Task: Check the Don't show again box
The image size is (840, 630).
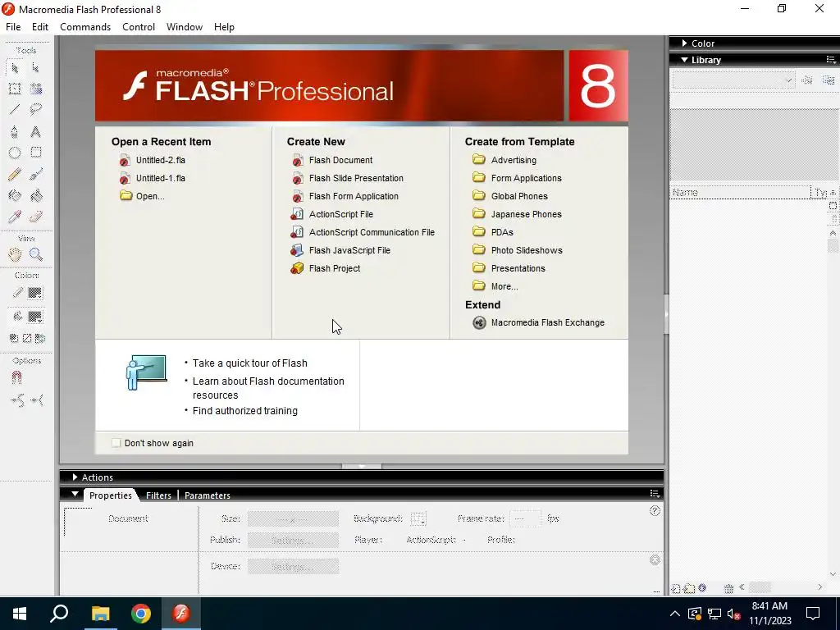Action: (x=116, y=443)
